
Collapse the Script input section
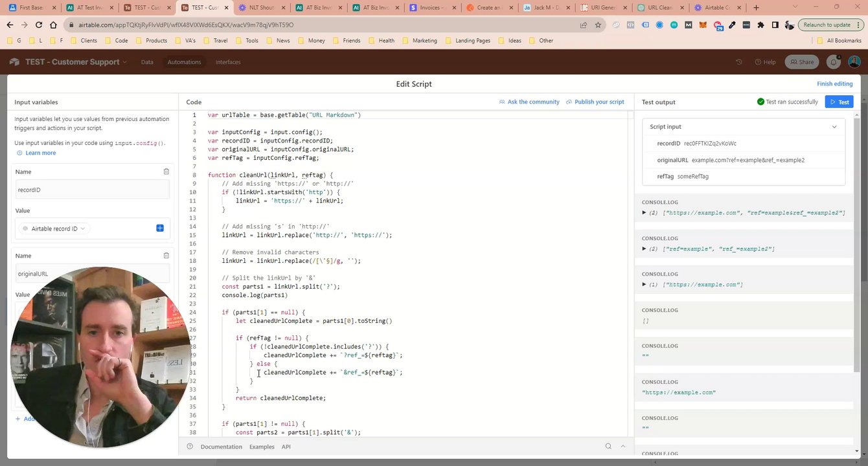coord(834,127)
